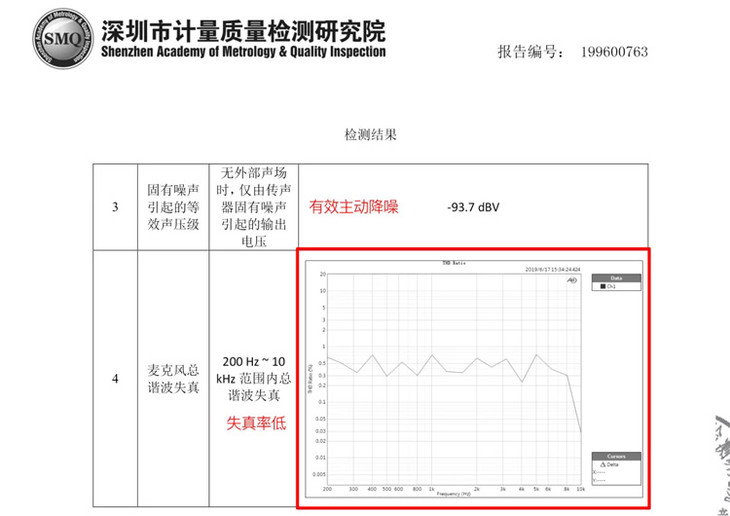
Task: Click the 1k tick on frequency axis
Action: (x=432, y=489)
